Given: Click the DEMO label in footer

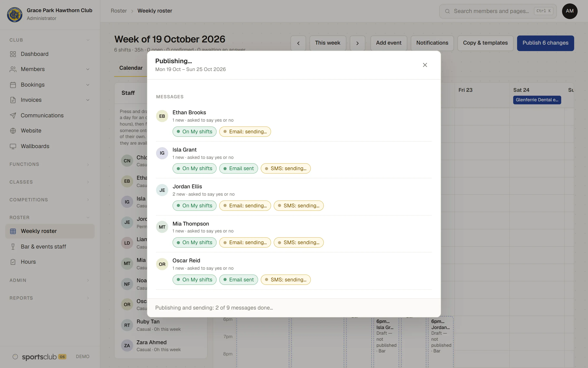Looking at the screenshot, I should [83, 357].
